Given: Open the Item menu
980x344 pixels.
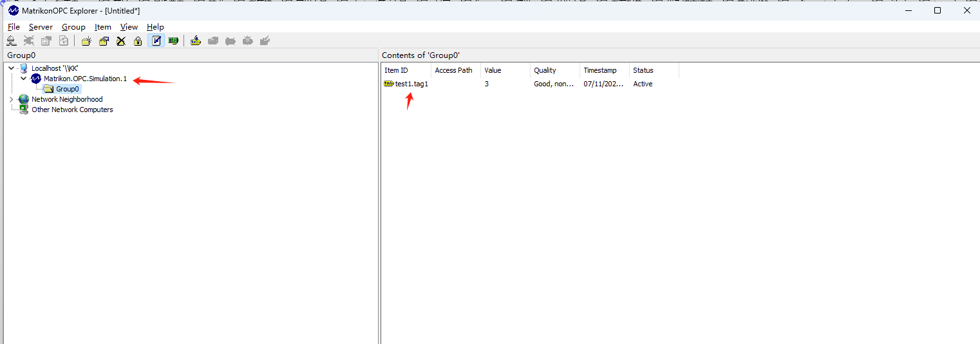Looking at the screenshot, I should point(103,27).
